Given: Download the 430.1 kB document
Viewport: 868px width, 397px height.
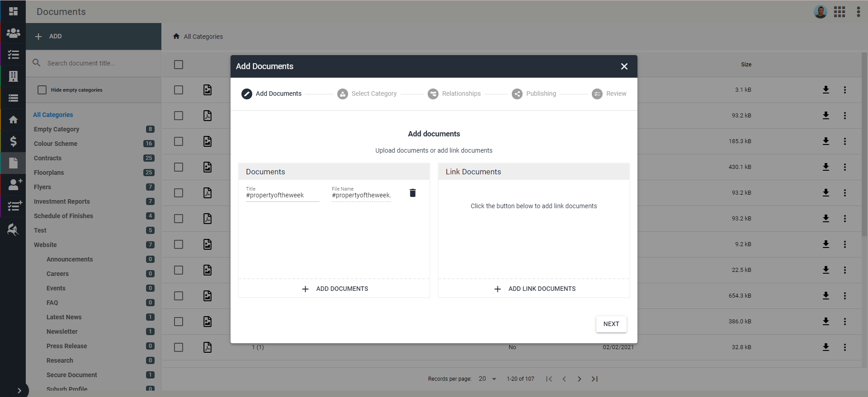Looking at the screenshot, I should point(826,167).
